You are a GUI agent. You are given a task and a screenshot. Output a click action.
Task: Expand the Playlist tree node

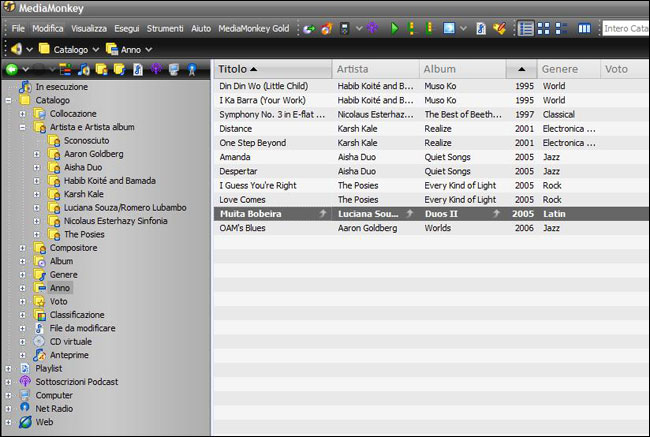click(9, 368)
